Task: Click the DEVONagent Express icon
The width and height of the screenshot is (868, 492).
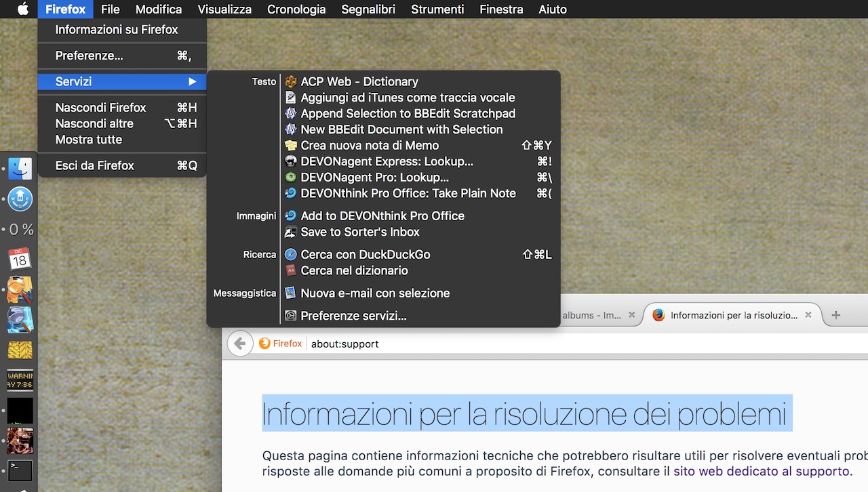Action: click(x=291, y=161)
